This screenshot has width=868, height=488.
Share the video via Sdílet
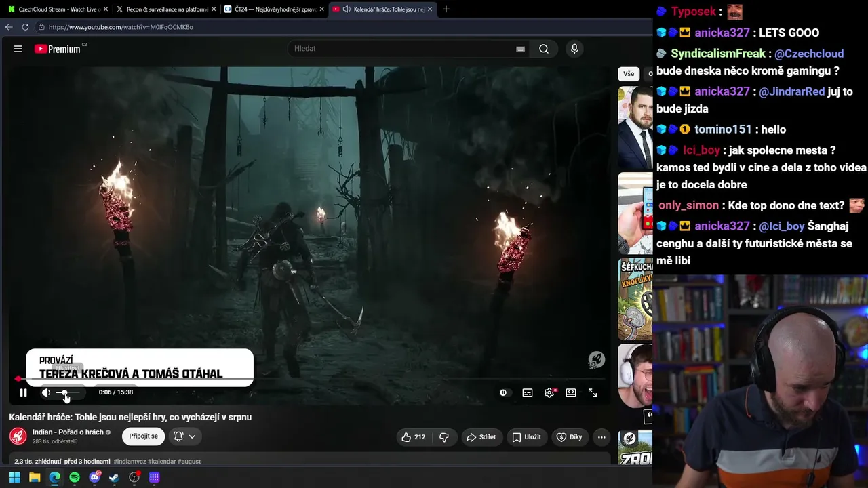(481, 437)
